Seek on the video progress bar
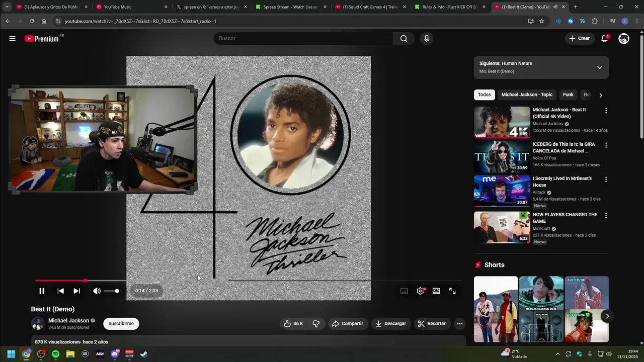 click(249, 281)
